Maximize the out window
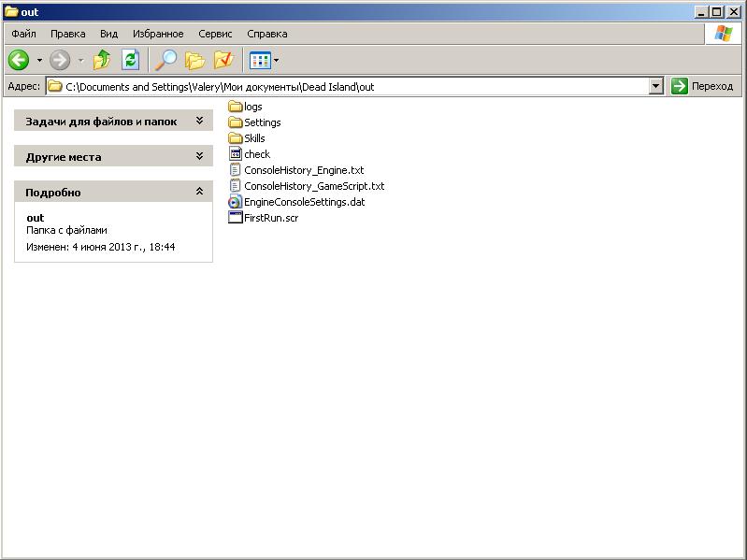Image resolution: width=747 pixels, height=560 pixels. (x=717, y=12)
